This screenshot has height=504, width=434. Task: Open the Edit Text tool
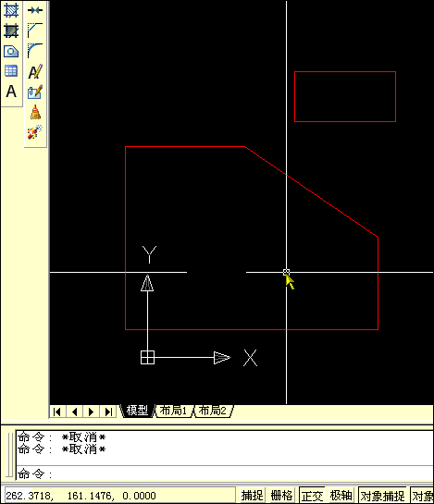coord(35,71)
